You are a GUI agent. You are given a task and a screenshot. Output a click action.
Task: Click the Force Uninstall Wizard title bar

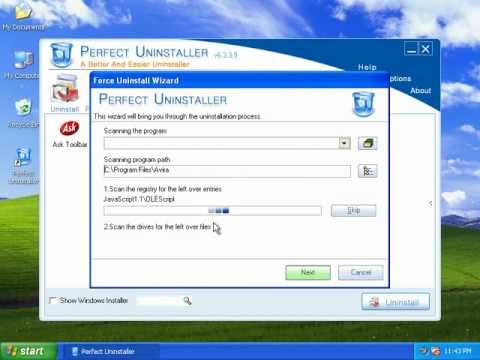point(239,81)
